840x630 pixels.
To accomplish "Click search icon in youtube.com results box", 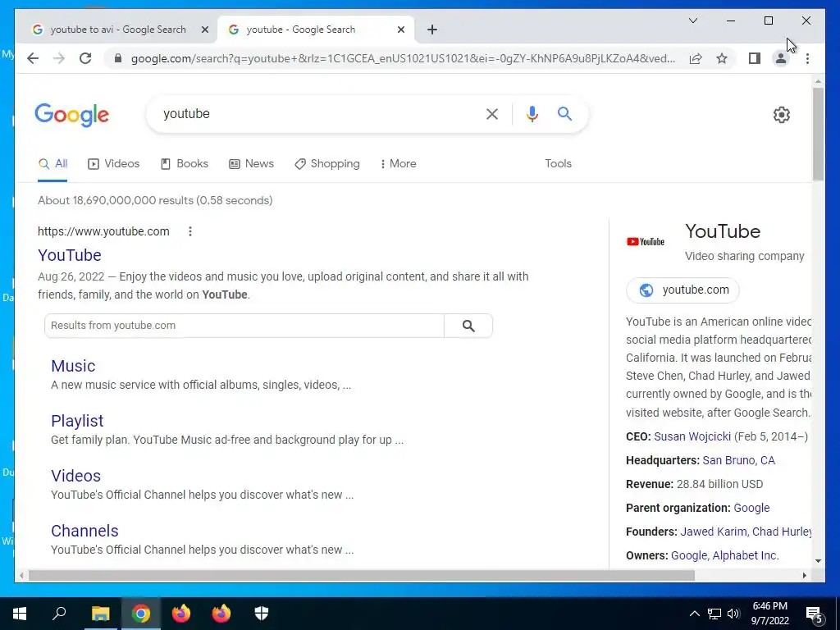I will click(468, 326).
